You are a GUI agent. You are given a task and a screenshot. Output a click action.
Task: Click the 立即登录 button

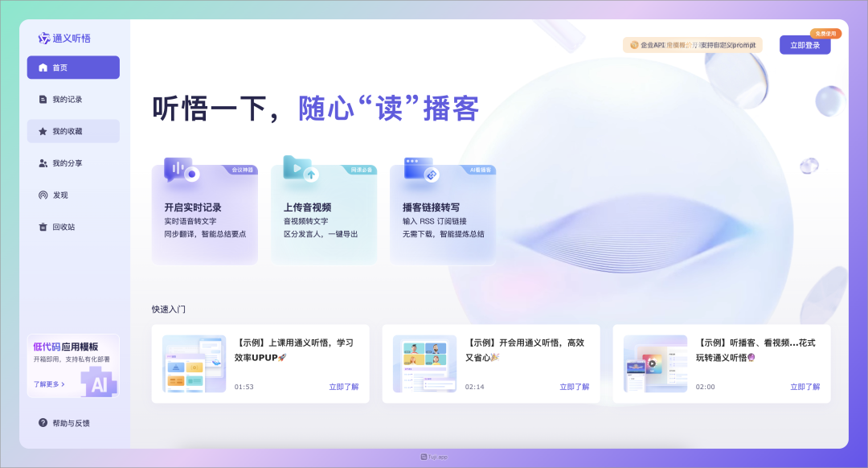tap(805, 45)
